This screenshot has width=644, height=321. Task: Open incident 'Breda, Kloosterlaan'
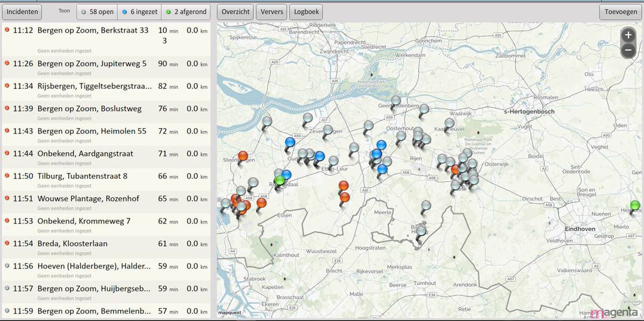coord(106,248)
